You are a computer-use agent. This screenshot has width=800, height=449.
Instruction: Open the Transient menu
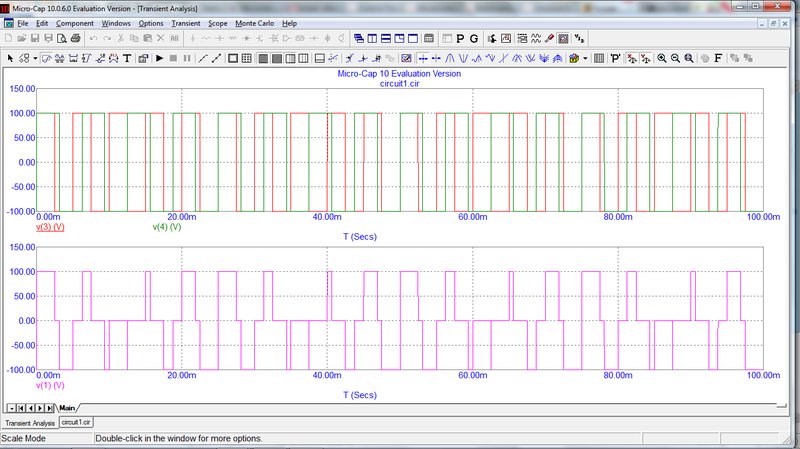point(186,22)
